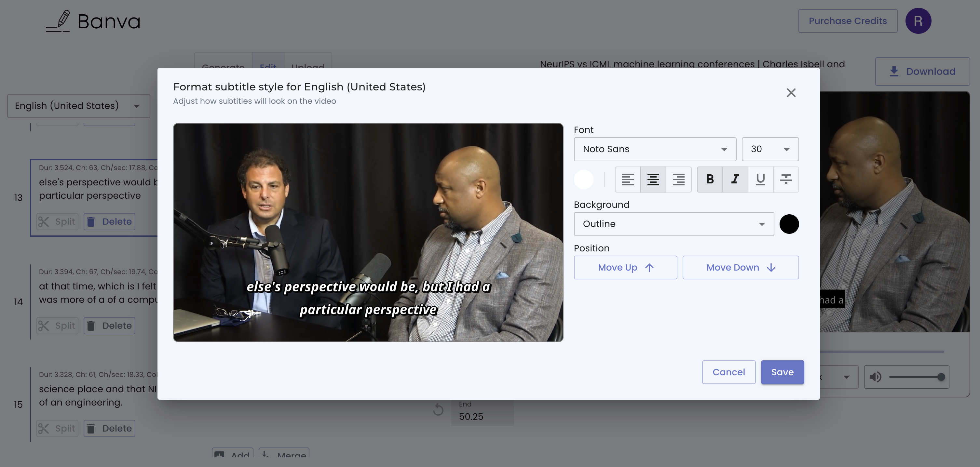Open the black outline color swatch
This screenshot has height=467, width=980.
(x=789, y=224)
